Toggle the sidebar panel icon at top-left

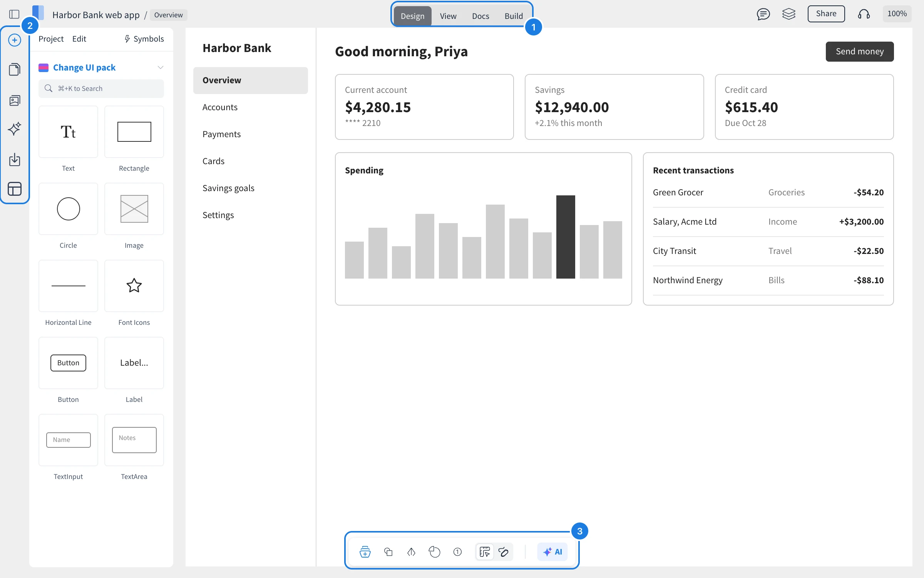14,14
